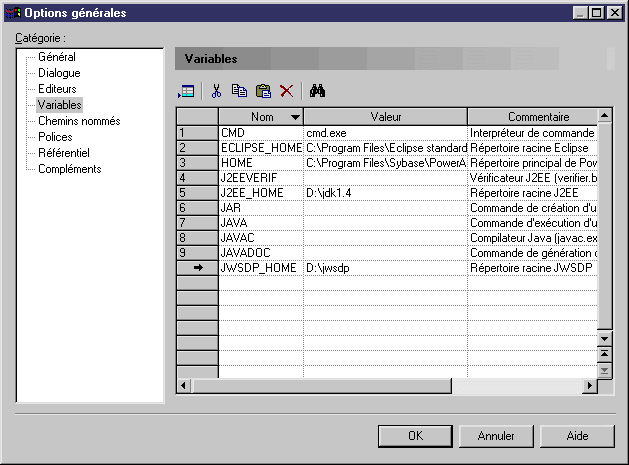629x465 pixels.
Task: Click the Properties icon in the variables toolbar
Action: tap(186, 91)
